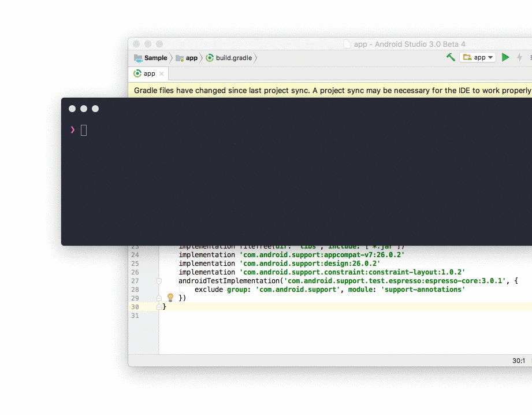Click the green hammer Make Project icon
Image resolution: width=532 pixels, height=415 pixels.
point(451,57)
